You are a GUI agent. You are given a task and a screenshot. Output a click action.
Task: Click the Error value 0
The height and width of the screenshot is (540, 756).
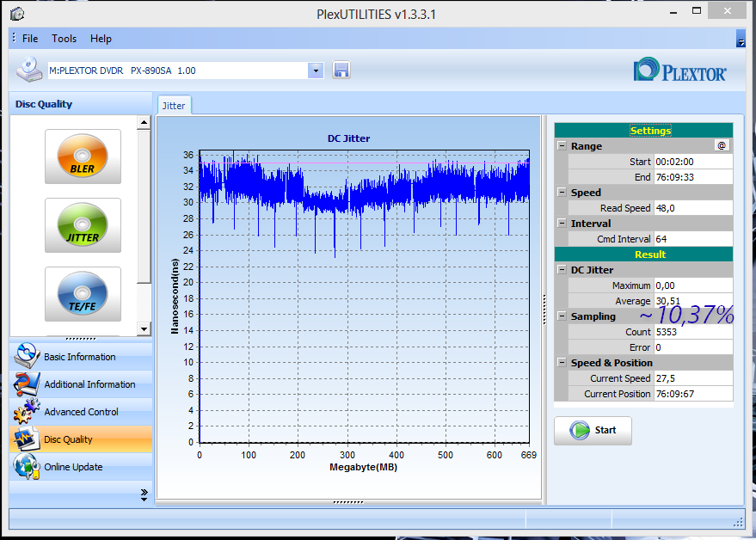coord(693,347)
